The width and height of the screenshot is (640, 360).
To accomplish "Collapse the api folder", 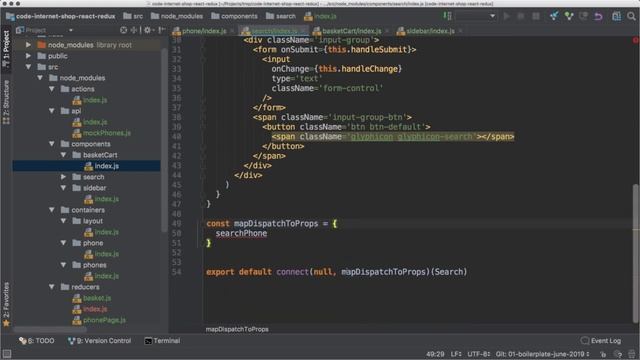I will [x=52, y=111].
